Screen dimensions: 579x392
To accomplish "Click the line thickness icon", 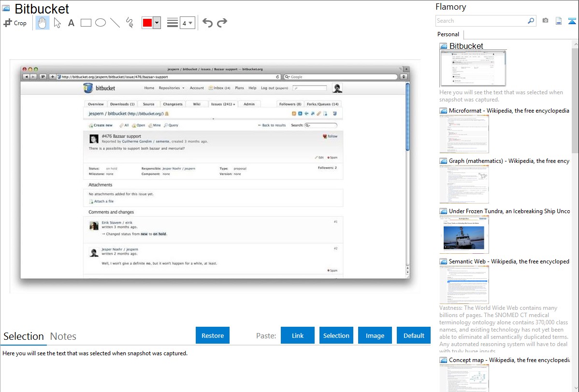I will pyautogui.click(x=173, y=23).
